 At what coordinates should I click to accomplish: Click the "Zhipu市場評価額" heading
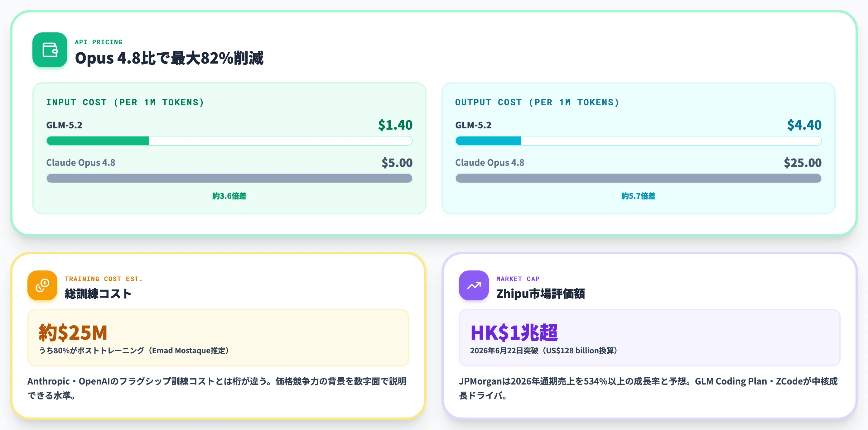coord(541,294)
